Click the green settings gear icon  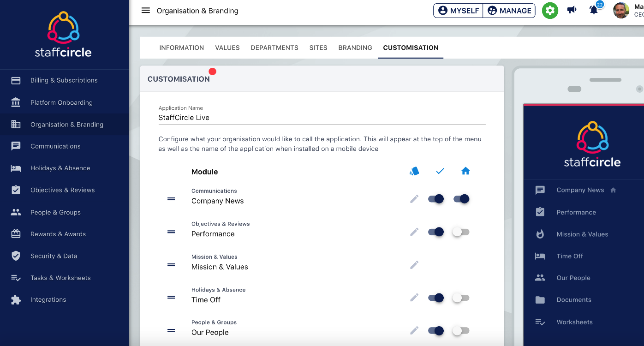coord(550,11)
